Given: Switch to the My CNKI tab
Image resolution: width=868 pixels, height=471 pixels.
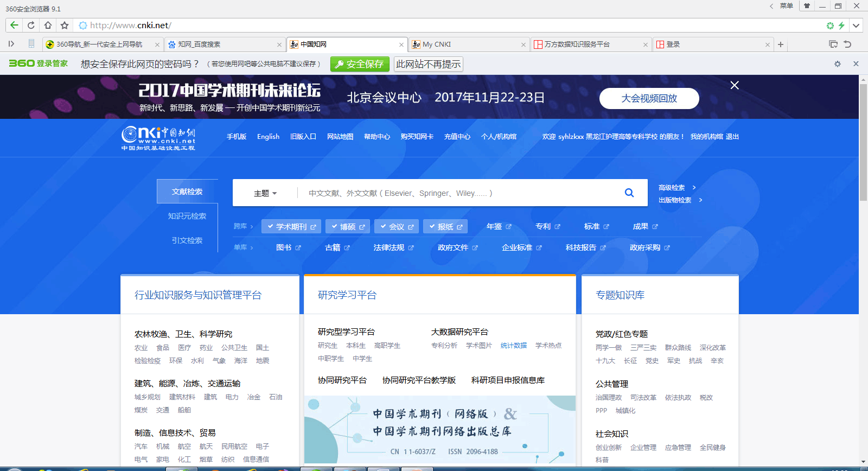Looking at the screenshot, I should click(x=469, y=44).
